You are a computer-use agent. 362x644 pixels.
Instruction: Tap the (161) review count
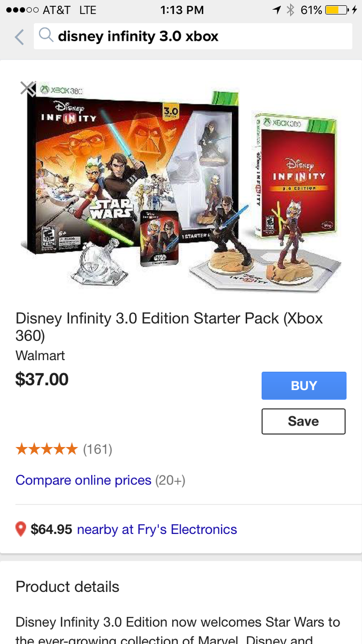point(98,449)
